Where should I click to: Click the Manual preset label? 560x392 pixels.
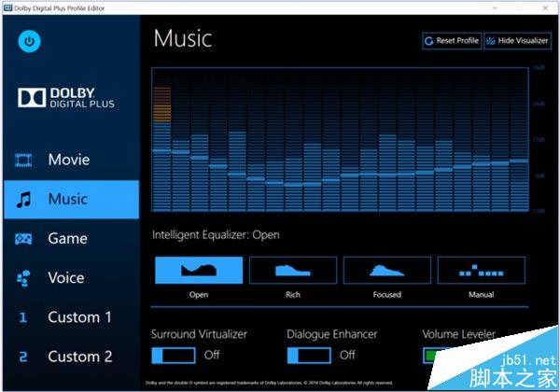point(482,295)
